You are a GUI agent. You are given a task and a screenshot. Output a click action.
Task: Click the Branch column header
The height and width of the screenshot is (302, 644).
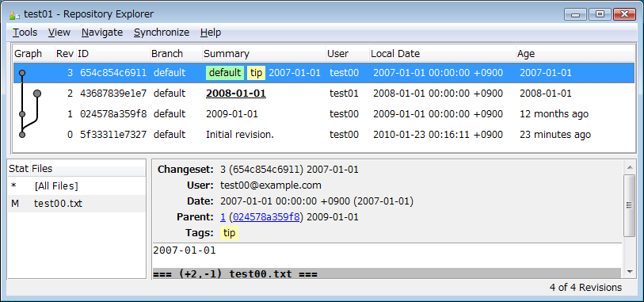[176, 54]
